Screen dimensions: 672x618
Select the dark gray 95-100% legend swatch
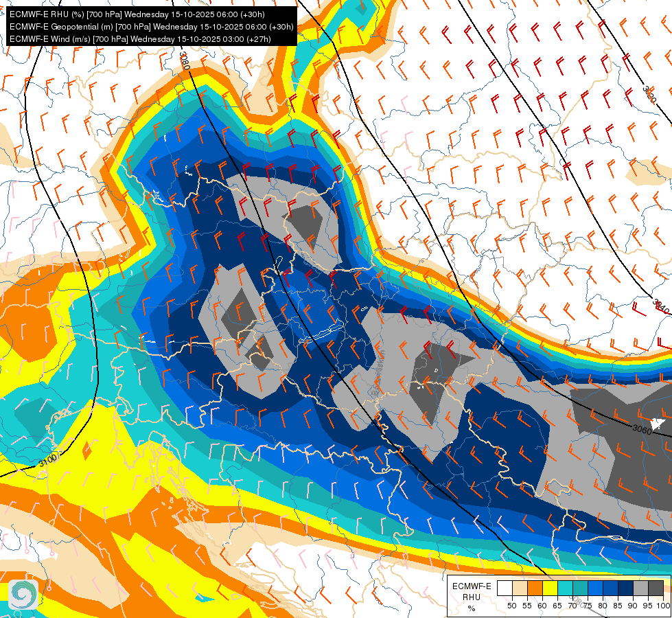point(656,588)
